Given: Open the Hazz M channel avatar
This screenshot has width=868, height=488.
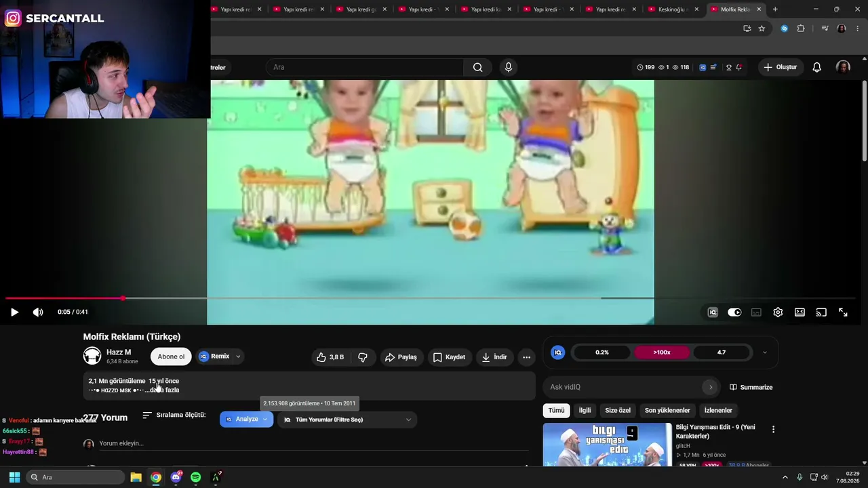Looking at the screenshot, I should pyautogui.click(x=92, y=356).
